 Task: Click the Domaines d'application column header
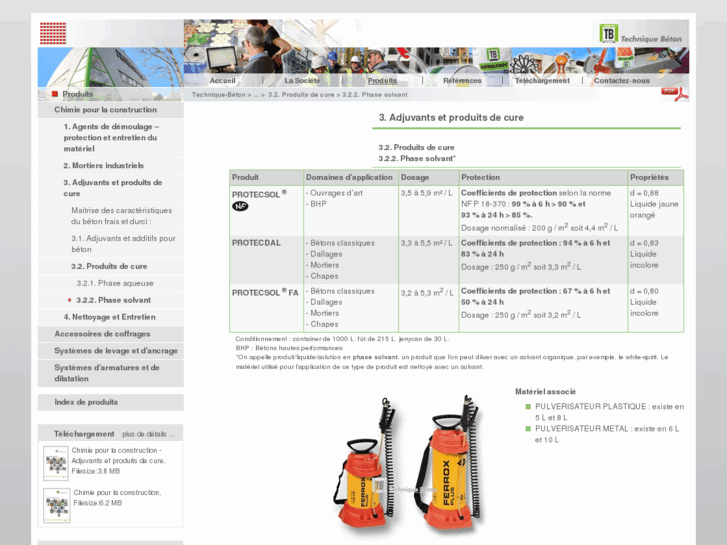point(351,177)
